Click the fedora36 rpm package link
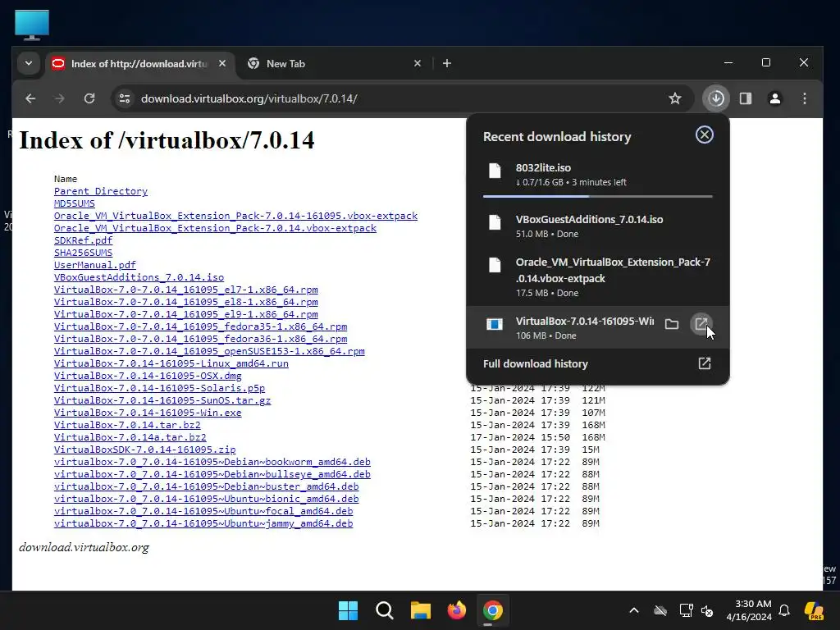Viewport: 840px width, 630px height. pyautogui.click(x=200, y=339)
